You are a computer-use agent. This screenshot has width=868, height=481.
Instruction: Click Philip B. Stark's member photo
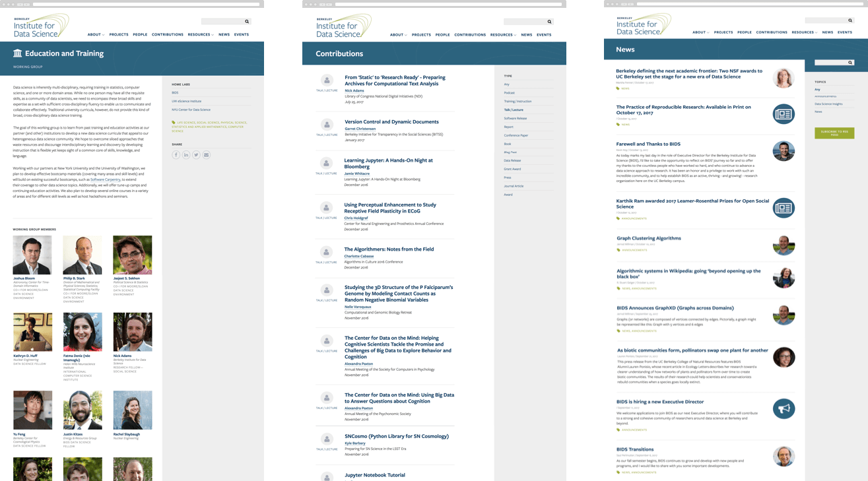click(x=83, y=255)
